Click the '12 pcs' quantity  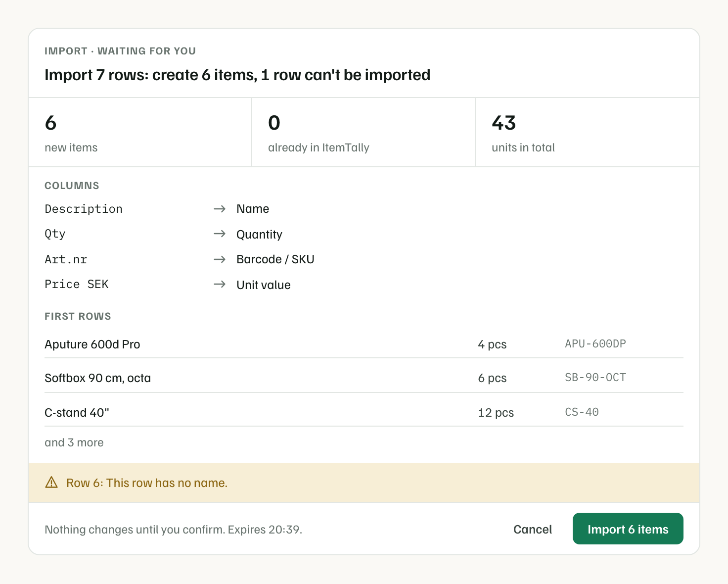(496, 412)
